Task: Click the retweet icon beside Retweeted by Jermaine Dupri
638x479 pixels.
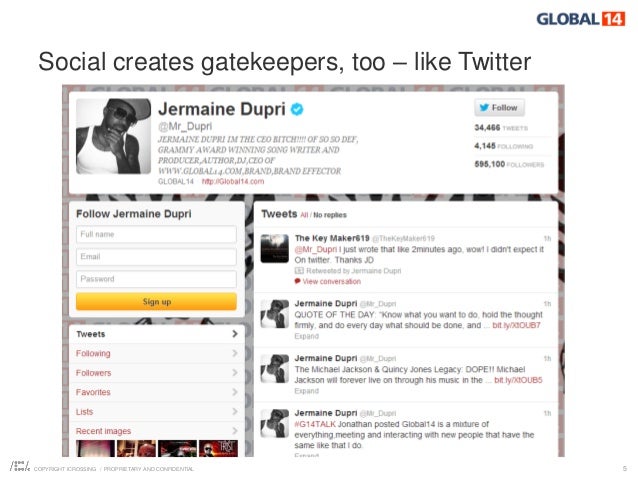Action: point(299,271)
